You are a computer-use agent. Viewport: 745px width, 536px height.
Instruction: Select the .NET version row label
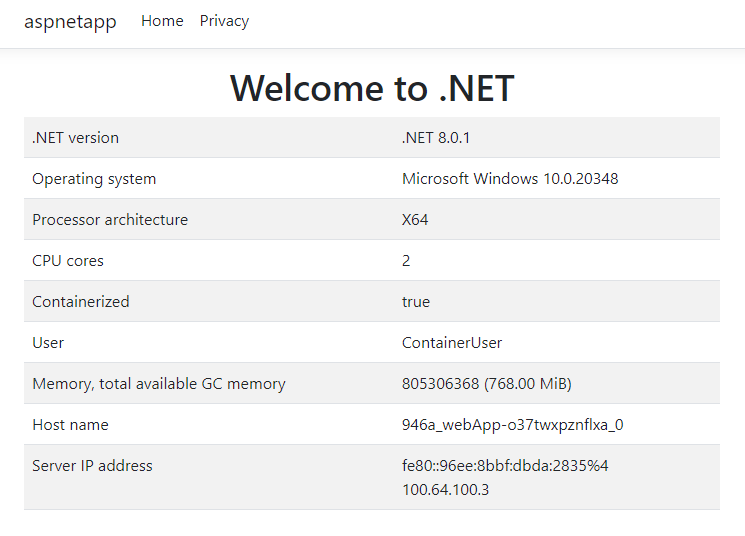tap(75, 138)
